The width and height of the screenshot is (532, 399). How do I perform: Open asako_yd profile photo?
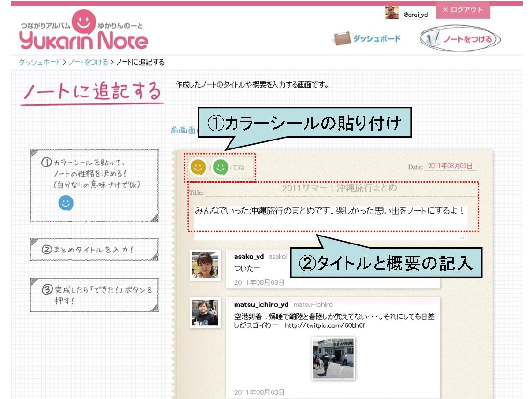205,265
